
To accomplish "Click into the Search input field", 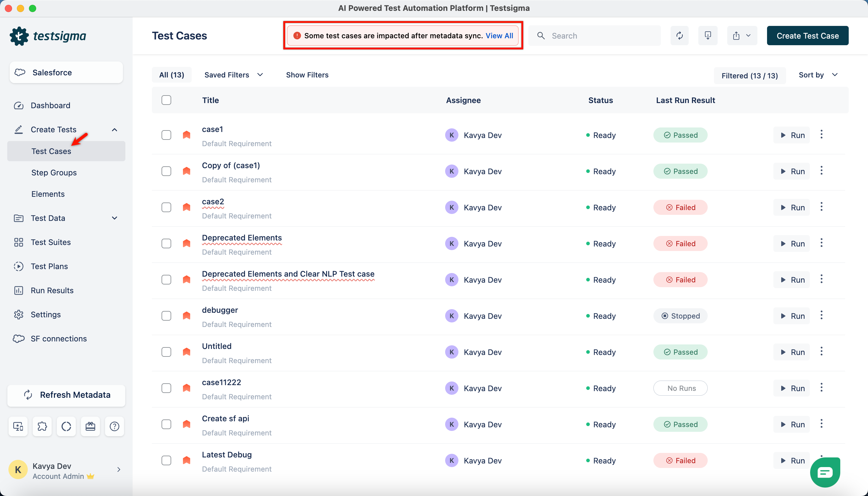I will (x=594, y=36).
